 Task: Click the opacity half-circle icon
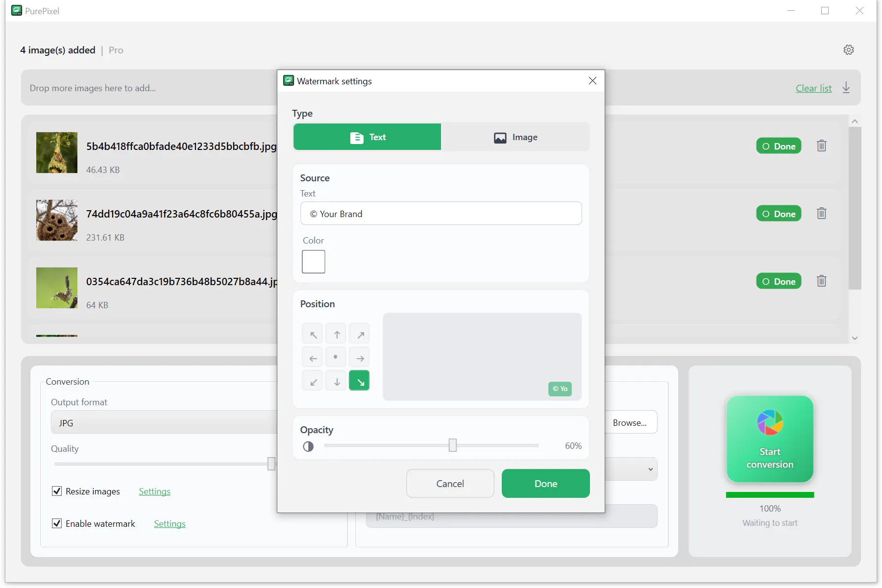(x=308, y=446)
